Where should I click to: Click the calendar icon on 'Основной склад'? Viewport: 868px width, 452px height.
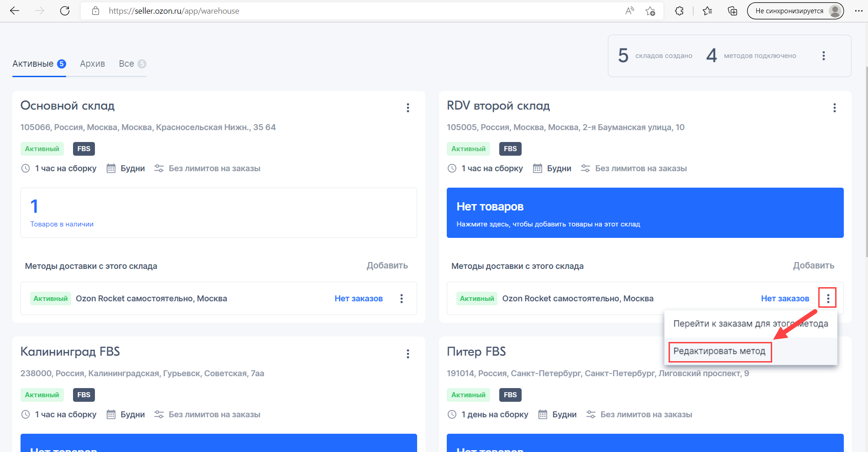point(111,168)
